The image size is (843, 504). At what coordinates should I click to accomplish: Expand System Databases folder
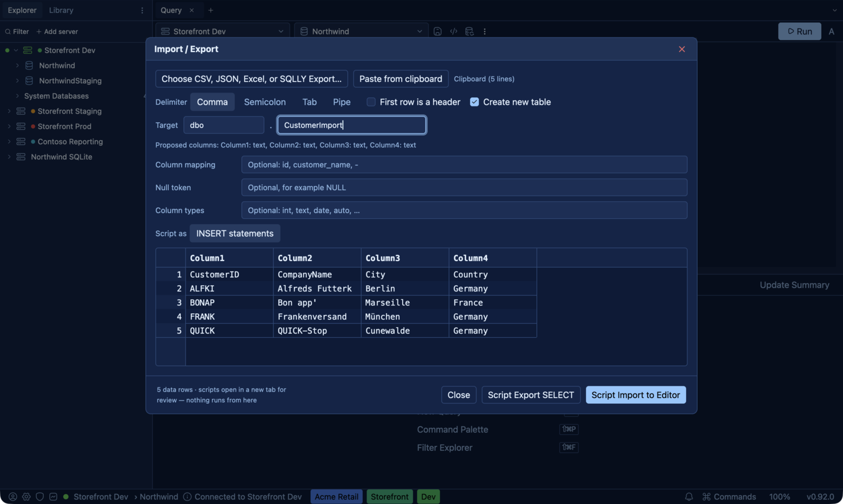18,96
